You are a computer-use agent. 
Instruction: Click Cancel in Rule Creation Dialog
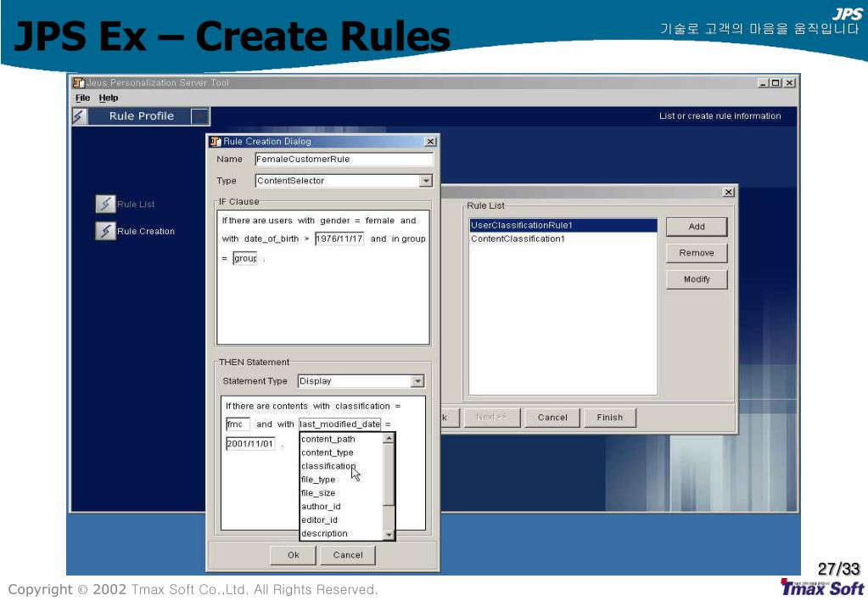click(348, 555)
